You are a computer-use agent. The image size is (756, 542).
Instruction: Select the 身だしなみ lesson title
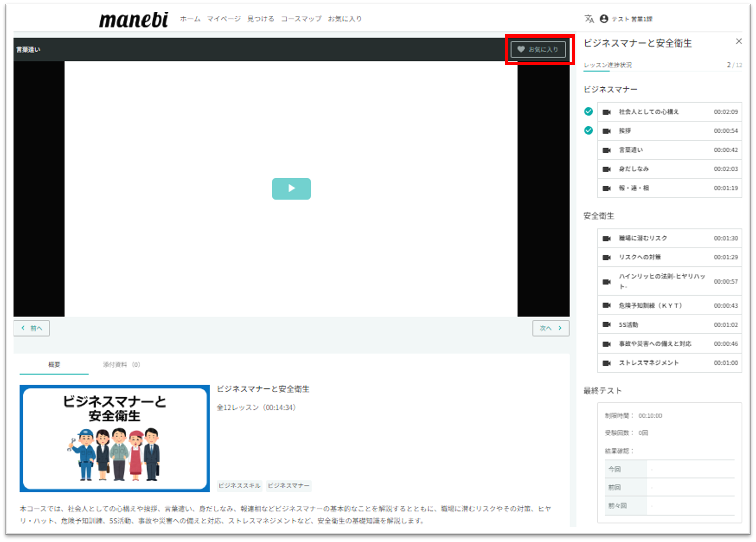pyautogui.click(x=634, y=169)
